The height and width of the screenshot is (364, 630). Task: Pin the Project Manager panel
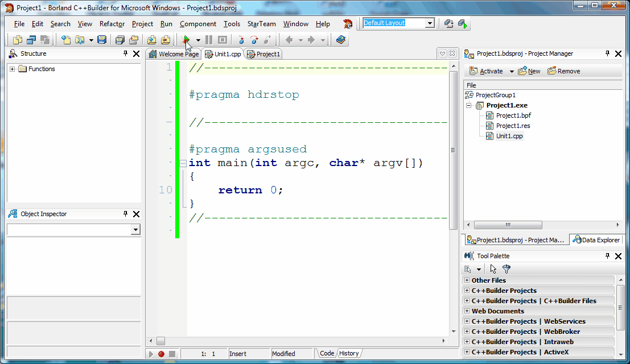(607, 53)
